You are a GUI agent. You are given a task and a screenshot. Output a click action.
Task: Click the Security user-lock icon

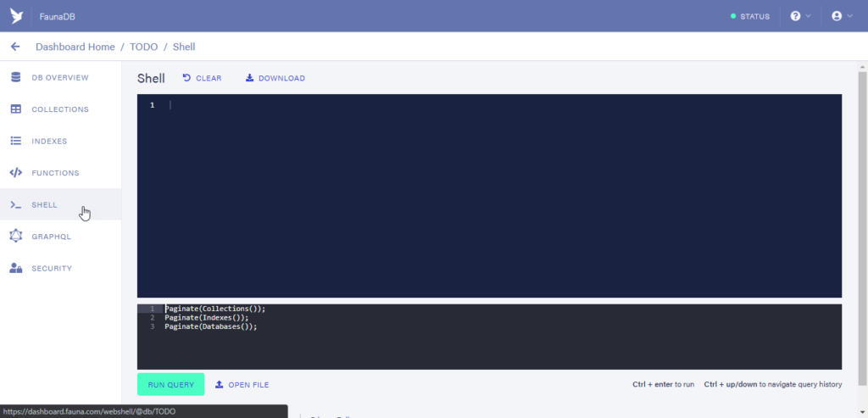[x=16, y=268]
